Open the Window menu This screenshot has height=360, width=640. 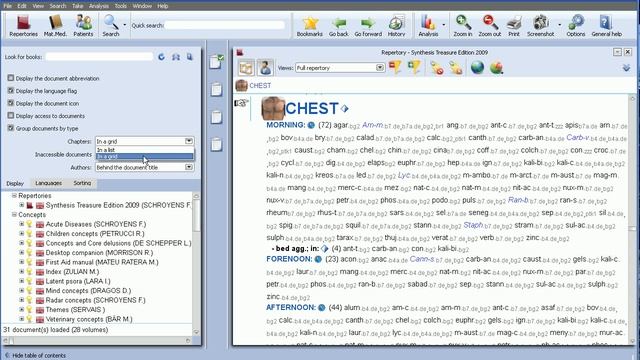pyautogui.click(x=142, y=6)
